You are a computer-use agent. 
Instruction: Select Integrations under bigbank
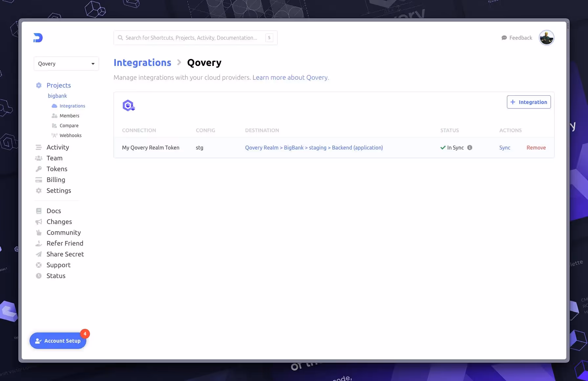point(73,106)
